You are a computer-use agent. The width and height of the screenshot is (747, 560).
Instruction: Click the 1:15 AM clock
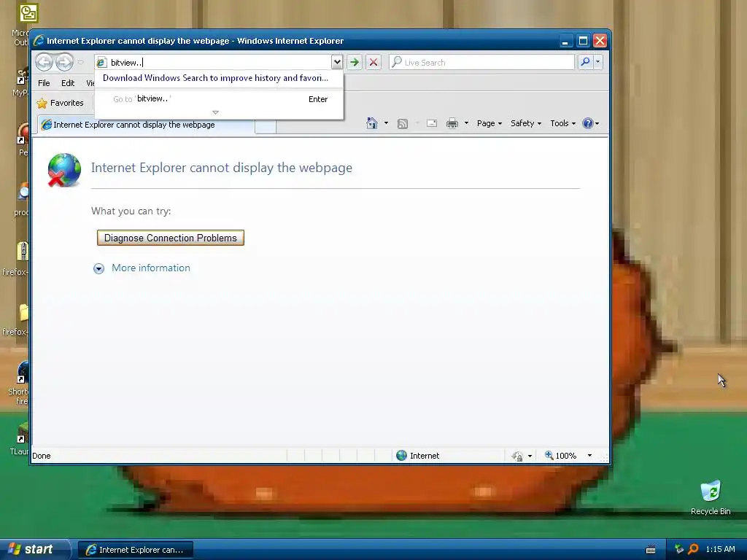720,550
